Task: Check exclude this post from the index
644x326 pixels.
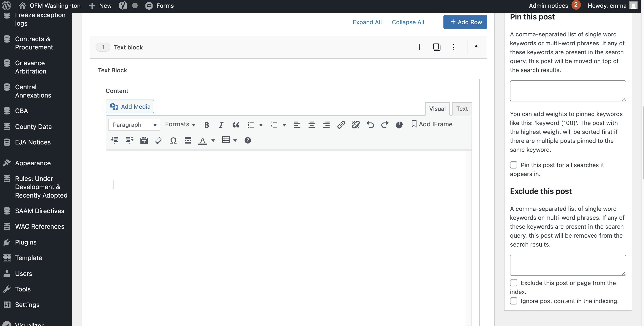Action: tap(513, 283)
